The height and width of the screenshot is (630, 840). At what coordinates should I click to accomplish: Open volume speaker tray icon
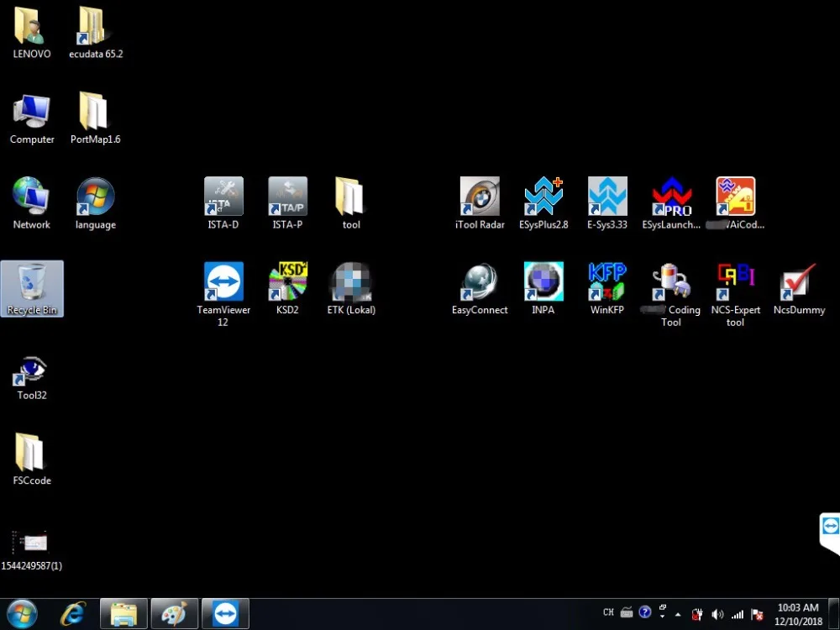[717, 615]
